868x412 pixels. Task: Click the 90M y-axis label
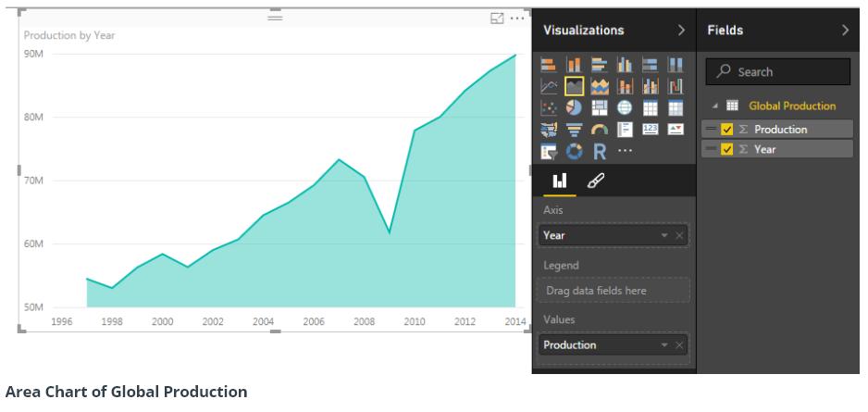(33, 54)
